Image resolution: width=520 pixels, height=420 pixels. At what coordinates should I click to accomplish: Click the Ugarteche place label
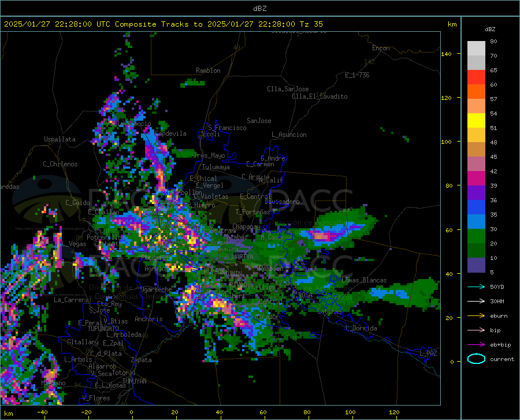156,289
